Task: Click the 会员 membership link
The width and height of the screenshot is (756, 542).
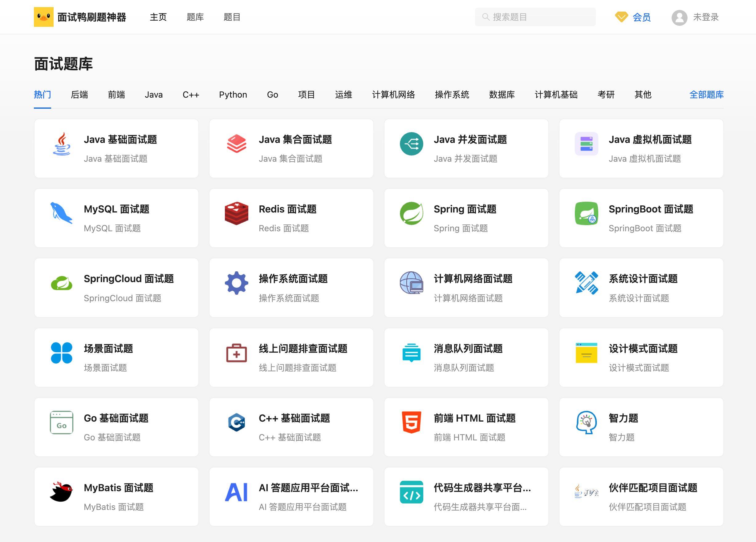Action: pyautogui.click(x=641, y=17)
